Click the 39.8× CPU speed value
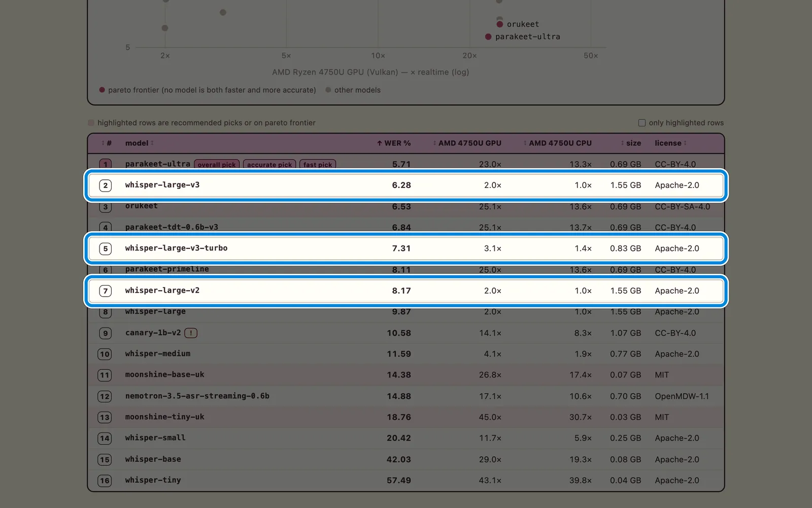Viewport: 812px width, 508px height. pos(580,481)
